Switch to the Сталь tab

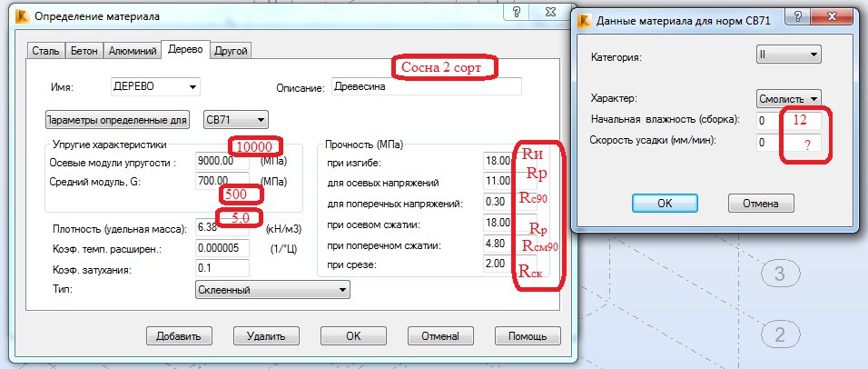[46, 50]
